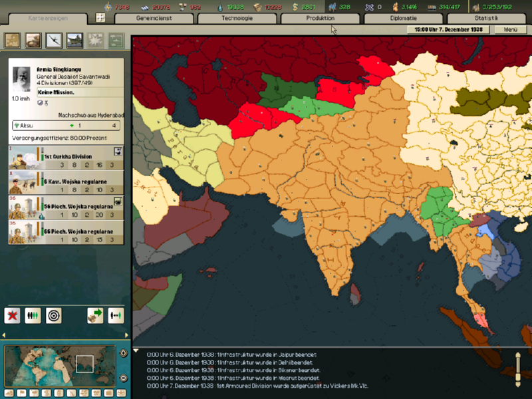
Task: Click log entry about Jaipur infrastructure
Action: pyautogui.click(x=231, y=355)
